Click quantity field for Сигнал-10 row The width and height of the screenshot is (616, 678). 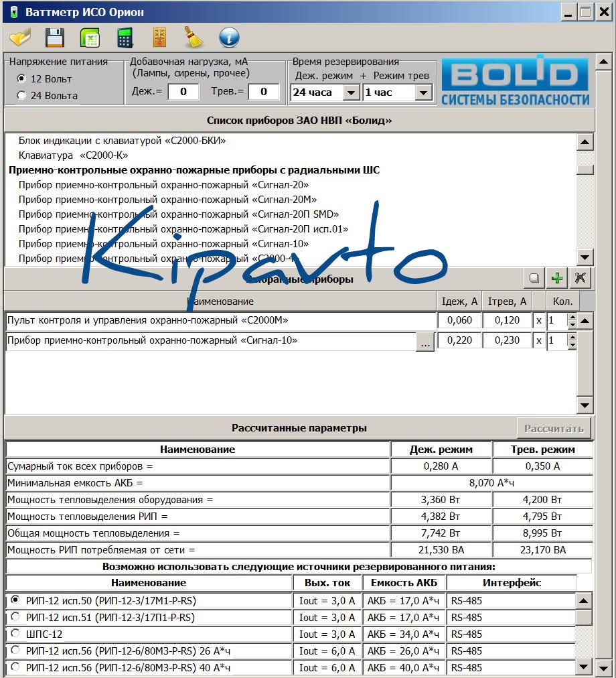(557, 341)
